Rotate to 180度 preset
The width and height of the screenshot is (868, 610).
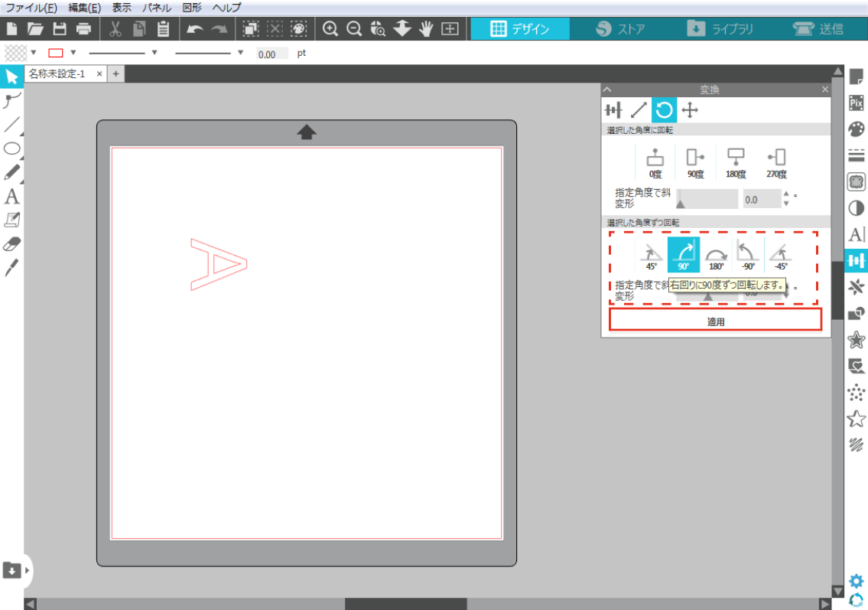click(x=736, y=163)
